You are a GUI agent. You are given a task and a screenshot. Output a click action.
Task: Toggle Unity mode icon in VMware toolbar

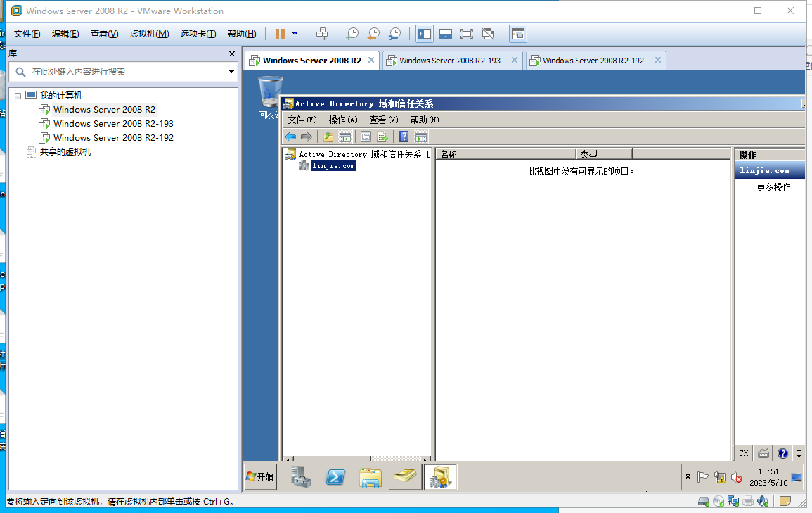[488, 34]
